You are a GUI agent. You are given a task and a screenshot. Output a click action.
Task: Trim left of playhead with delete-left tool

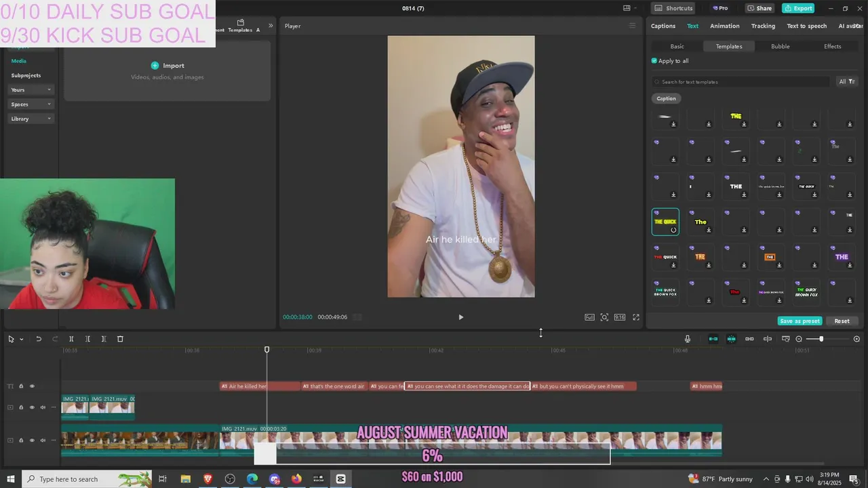[x=87, y=339]
